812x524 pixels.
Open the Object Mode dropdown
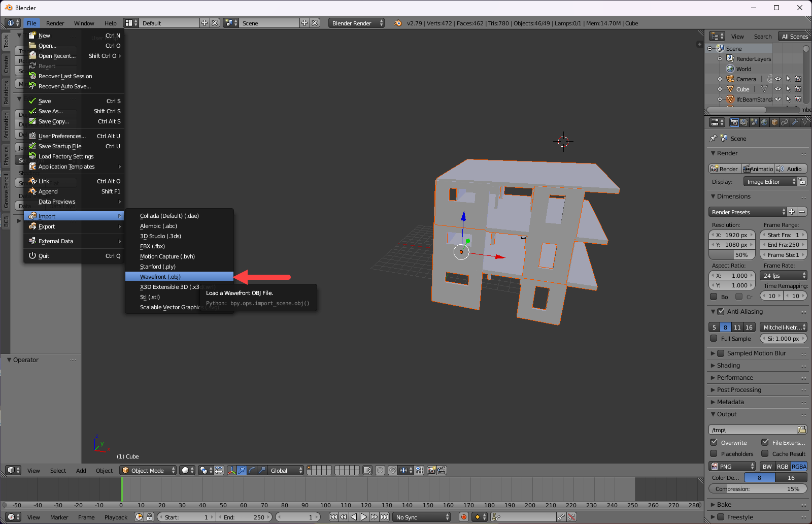coord(147,470)
